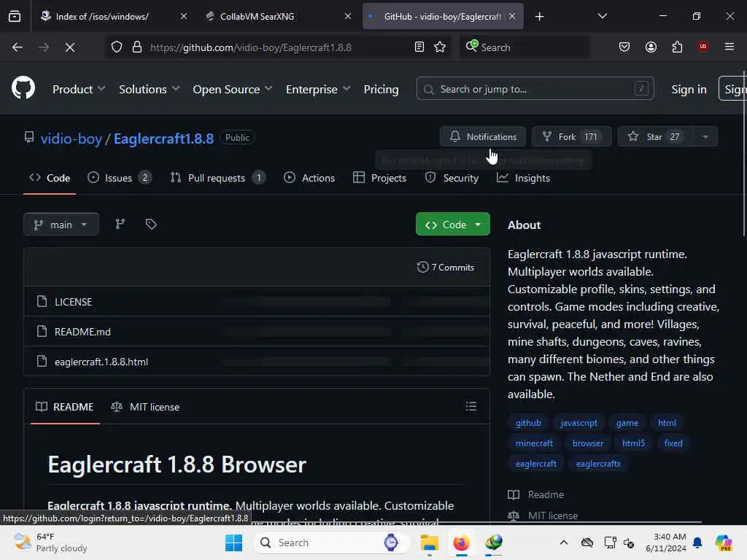Viewport: 747px width, 560px height.
Task: Expand the Solutions menu
Action: click(x=149, y=89)
